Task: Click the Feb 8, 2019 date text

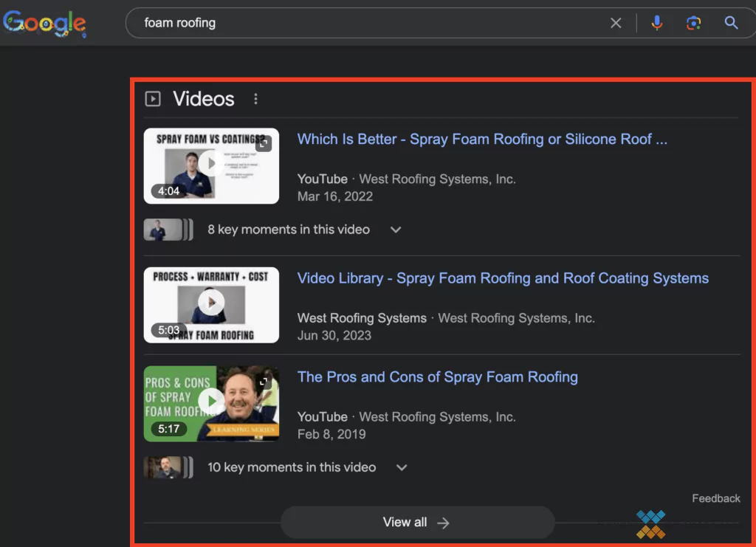Action: (x=331, y=434)
